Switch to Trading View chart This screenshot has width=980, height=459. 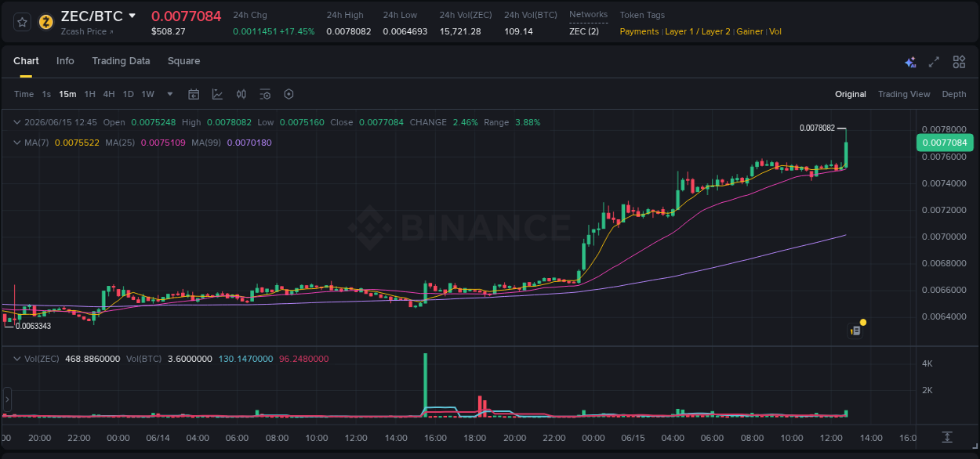904,94
